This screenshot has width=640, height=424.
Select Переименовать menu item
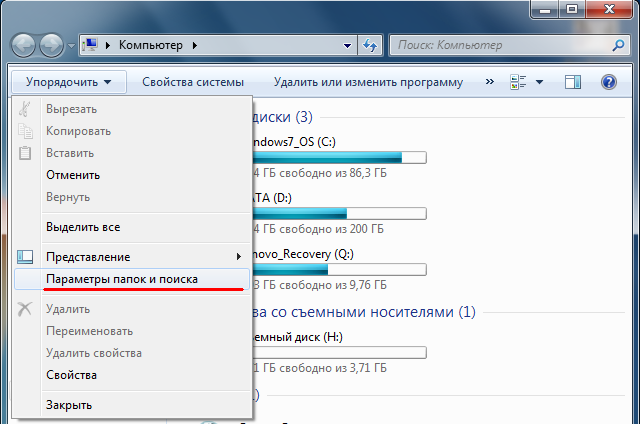click(x=132, y=331)
